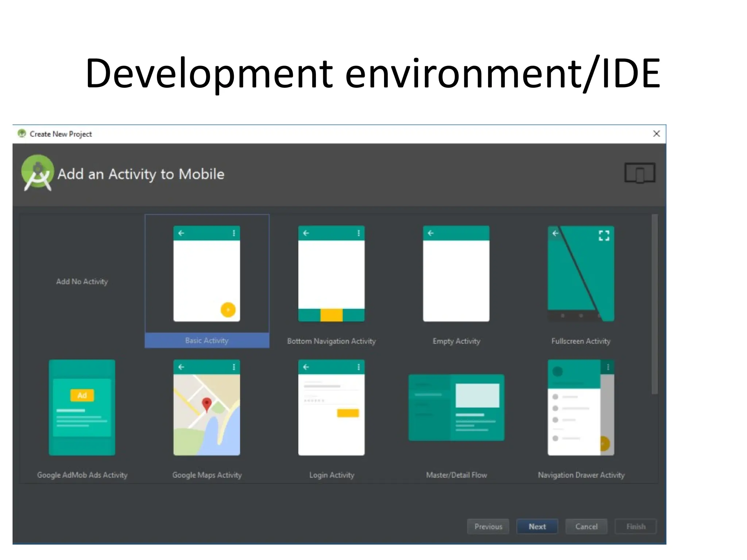Choose the Master/Detail Flow template
747x560 pixels.
tap(456, 408)
